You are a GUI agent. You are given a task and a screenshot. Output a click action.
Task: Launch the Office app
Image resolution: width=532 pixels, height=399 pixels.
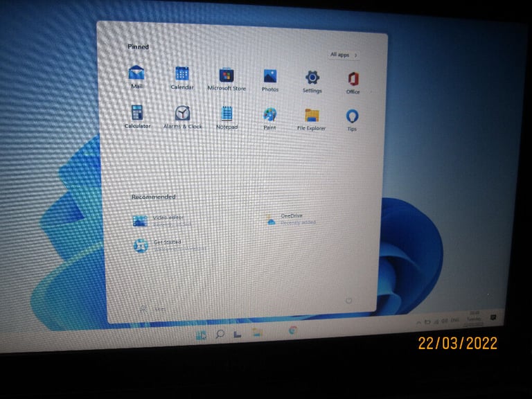(353, 83)
